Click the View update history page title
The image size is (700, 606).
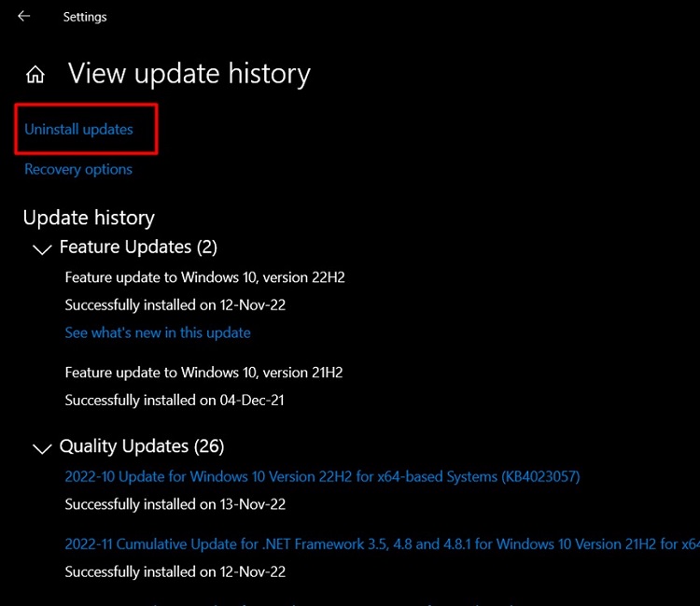click(x=189, y=74)
